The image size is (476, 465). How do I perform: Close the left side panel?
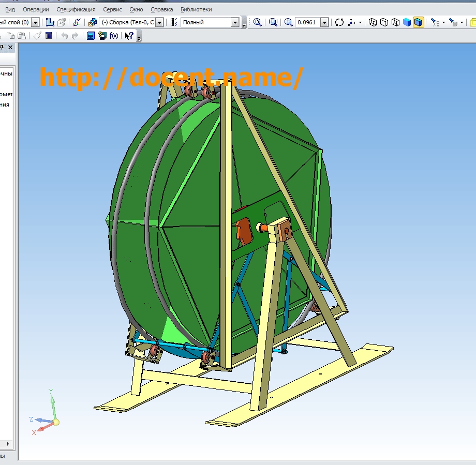(x=10, y=47)
